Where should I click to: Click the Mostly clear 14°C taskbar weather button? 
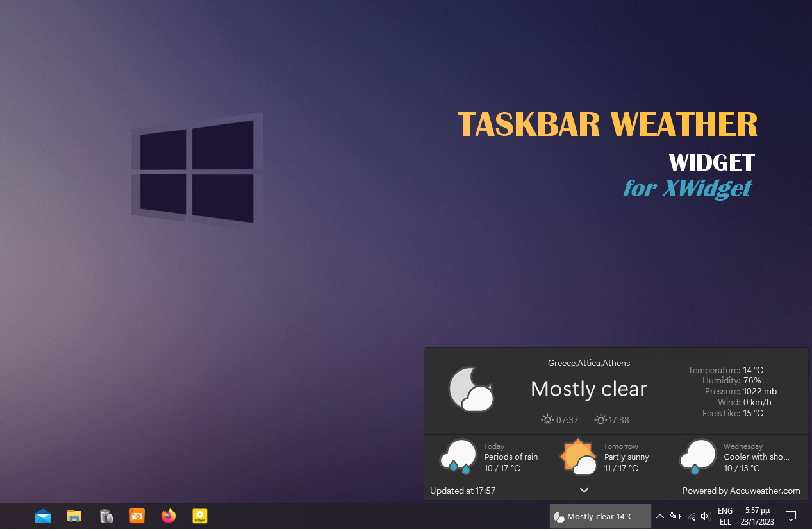click(x=600, y=516)
